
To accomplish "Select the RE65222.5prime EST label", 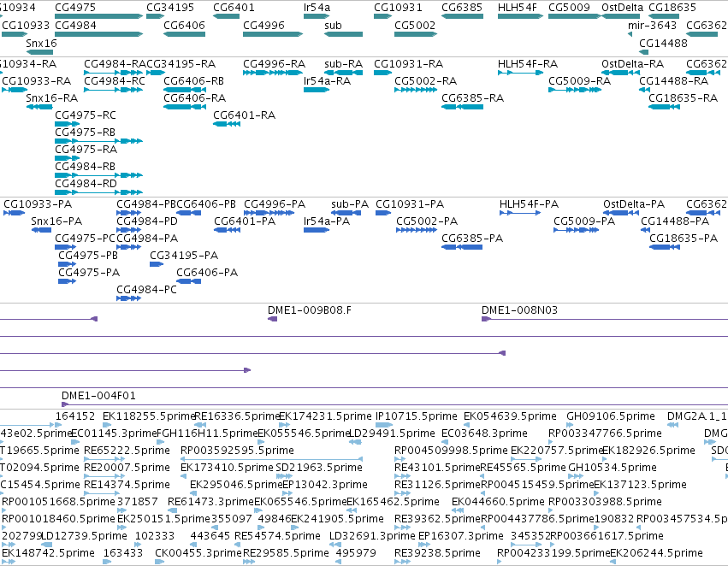I will coord(127,450).
